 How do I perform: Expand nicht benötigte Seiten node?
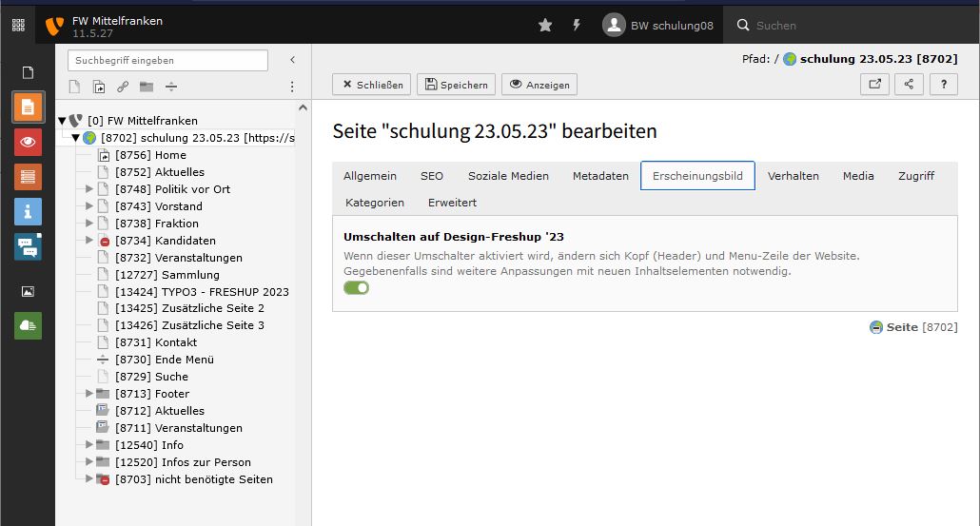coord(88,479)
